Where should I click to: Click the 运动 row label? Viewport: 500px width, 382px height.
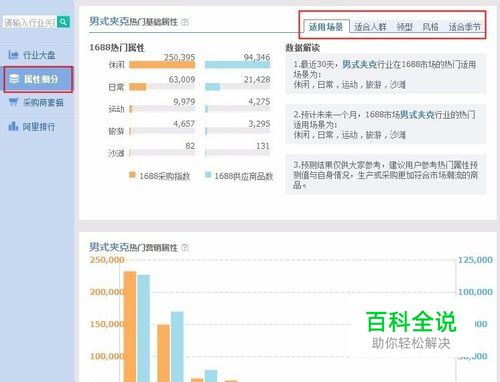point(116,109)
